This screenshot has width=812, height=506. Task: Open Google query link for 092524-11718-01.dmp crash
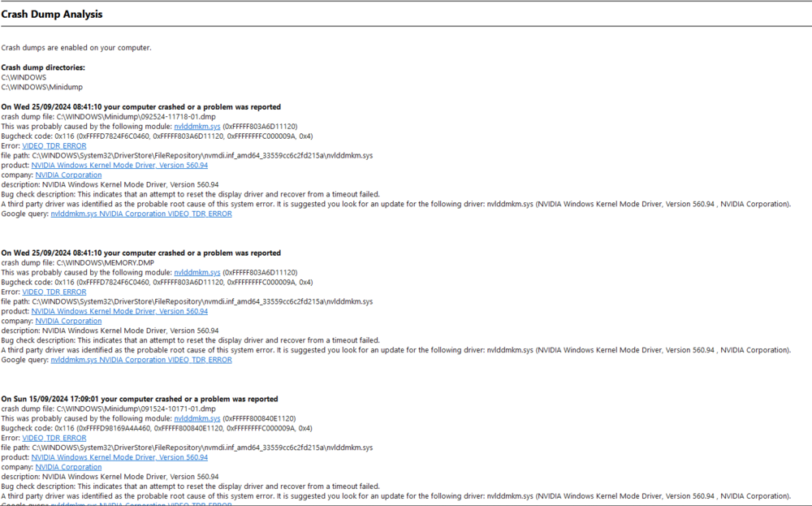pyautogui.click(x=140, y=214)
